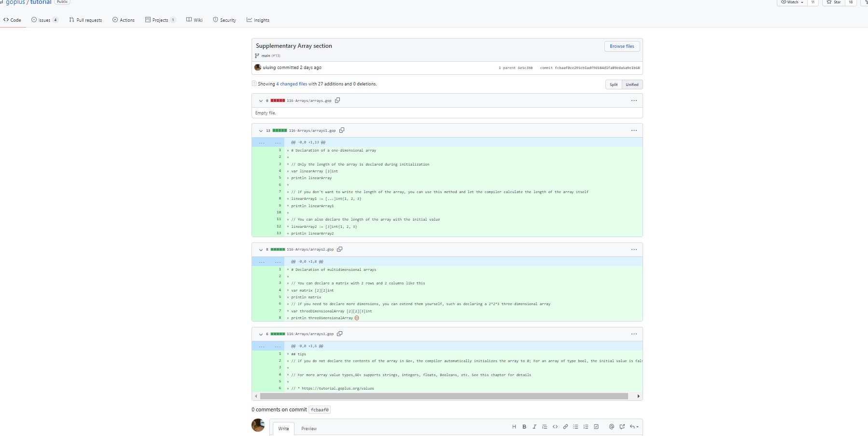868x436 pixels.
Task: Switch diff view to Split
Action: tap(614, 84)
